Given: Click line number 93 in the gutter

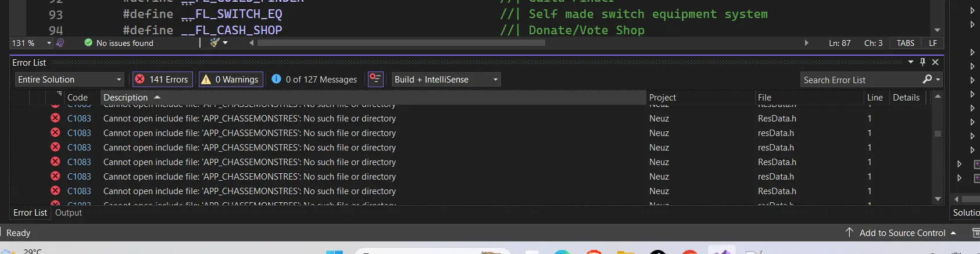Looking at the screenshot, I should tap(56, 15).
